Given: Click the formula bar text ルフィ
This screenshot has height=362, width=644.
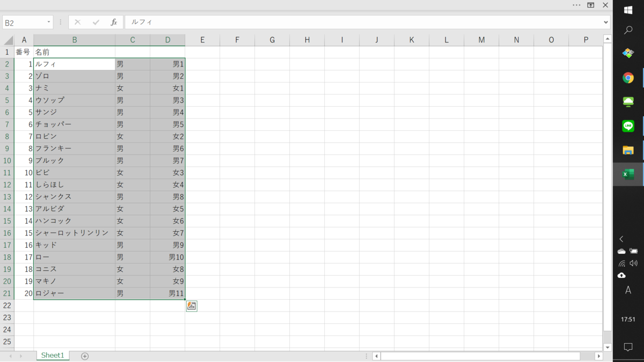Looking at the screenshot, I should (x=142, y=22).
